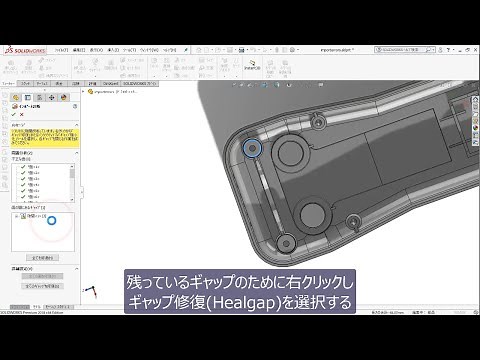Open the ConfigurationManager tab
Screen dimensions: 480x360
click(39, 97)
